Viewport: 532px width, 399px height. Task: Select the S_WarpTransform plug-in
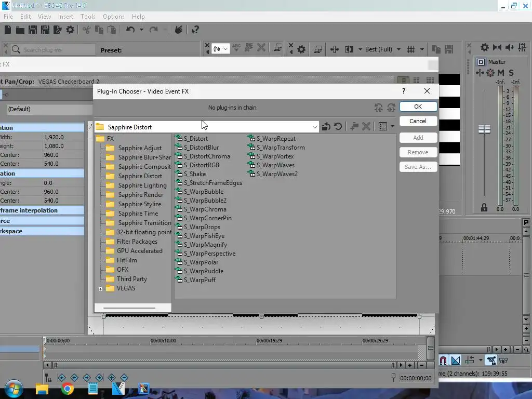click(276, 148)
